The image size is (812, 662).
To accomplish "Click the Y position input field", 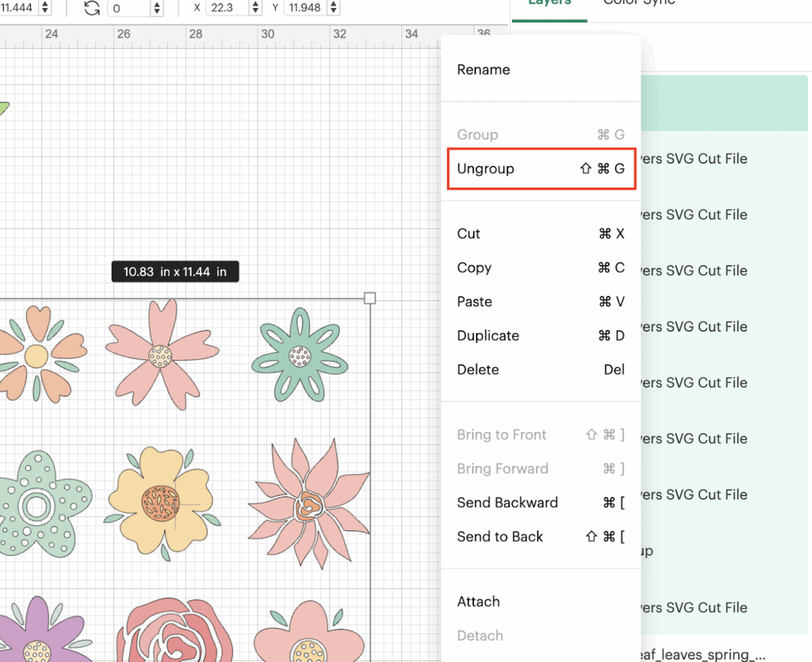I will (x=305, y=8).
